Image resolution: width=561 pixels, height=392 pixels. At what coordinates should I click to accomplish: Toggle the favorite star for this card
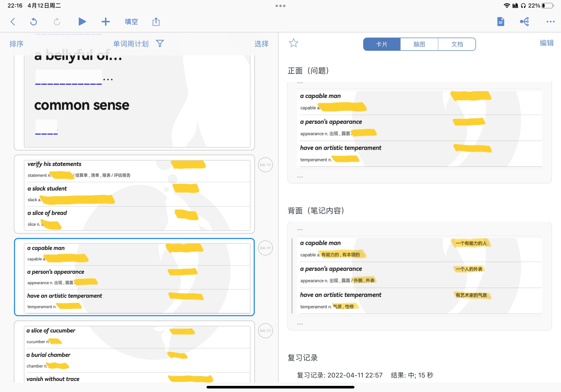click(293, 43)
